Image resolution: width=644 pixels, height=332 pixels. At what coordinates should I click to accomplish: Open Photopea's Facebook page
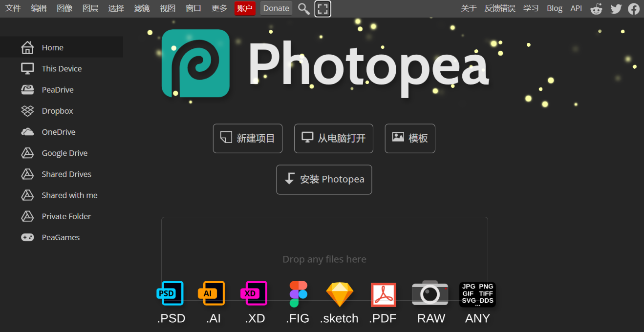634,8
